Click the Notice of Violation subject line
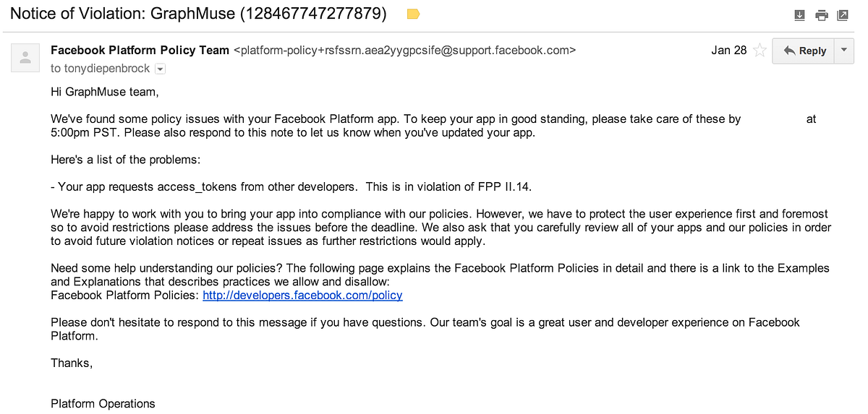Screen dimensions: 868x414 (197, 14)
